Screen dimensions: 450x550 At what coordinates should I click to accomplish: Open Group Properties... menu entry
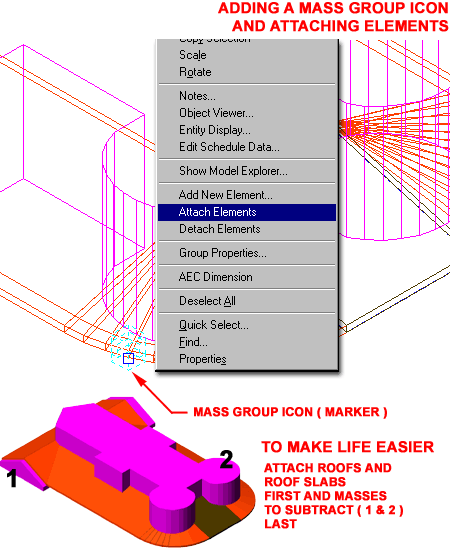247,253
